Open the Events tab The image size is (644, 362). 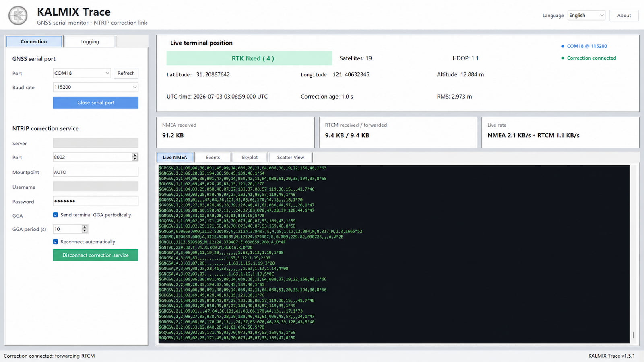213,157
